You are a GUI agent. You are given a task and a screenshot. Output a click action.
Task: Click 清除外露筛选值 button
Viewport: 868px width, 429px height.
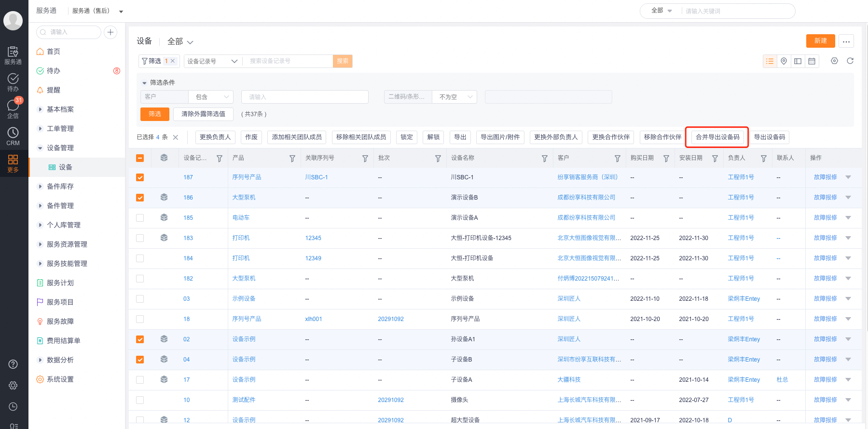(x=203, y=114)
